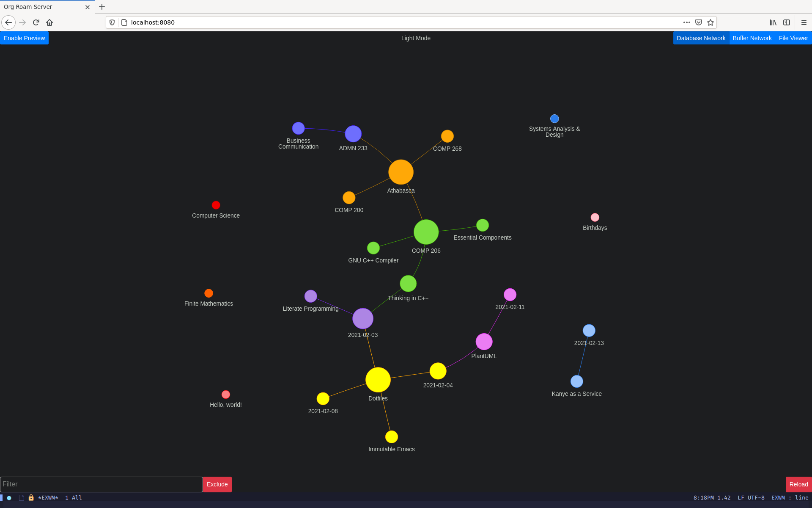Click the Database Network tab
The height and width of the screenshot is (508, 812).
(x=701, y=38)
